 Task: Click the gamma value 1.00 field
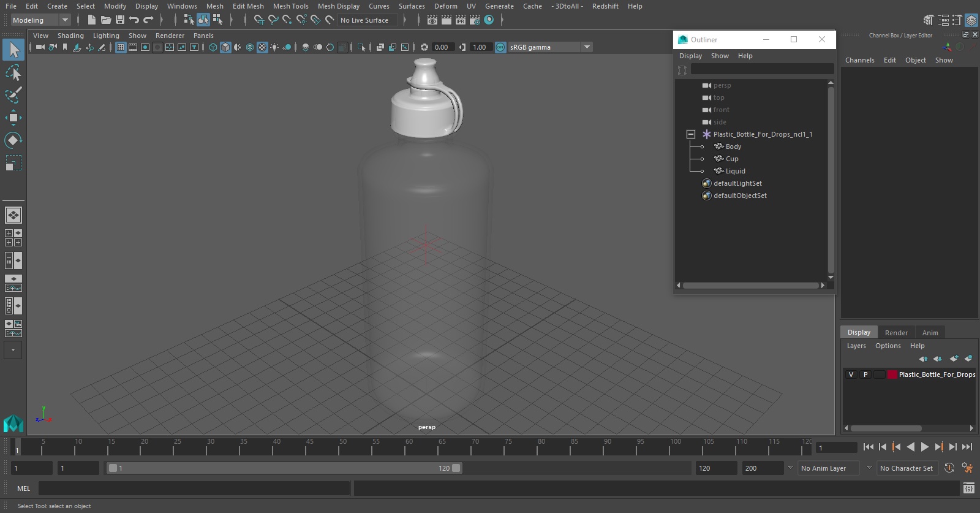[x=481, y=47]
